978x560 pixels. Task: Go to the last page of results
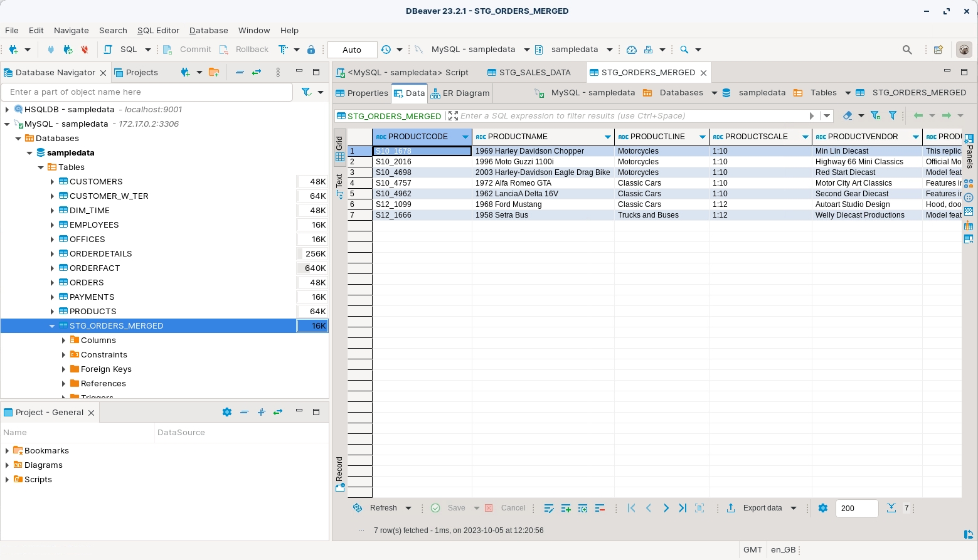tap(683, 508)
